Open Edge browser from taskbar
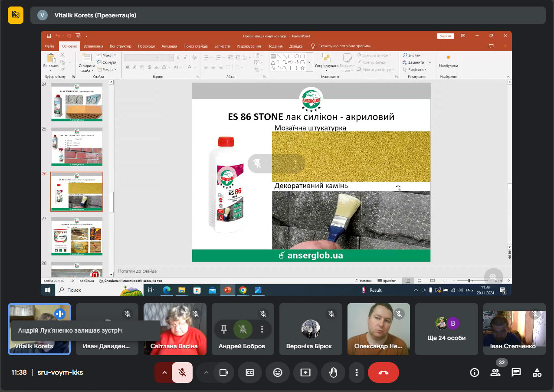554x392 pixels. click(167, 290)
